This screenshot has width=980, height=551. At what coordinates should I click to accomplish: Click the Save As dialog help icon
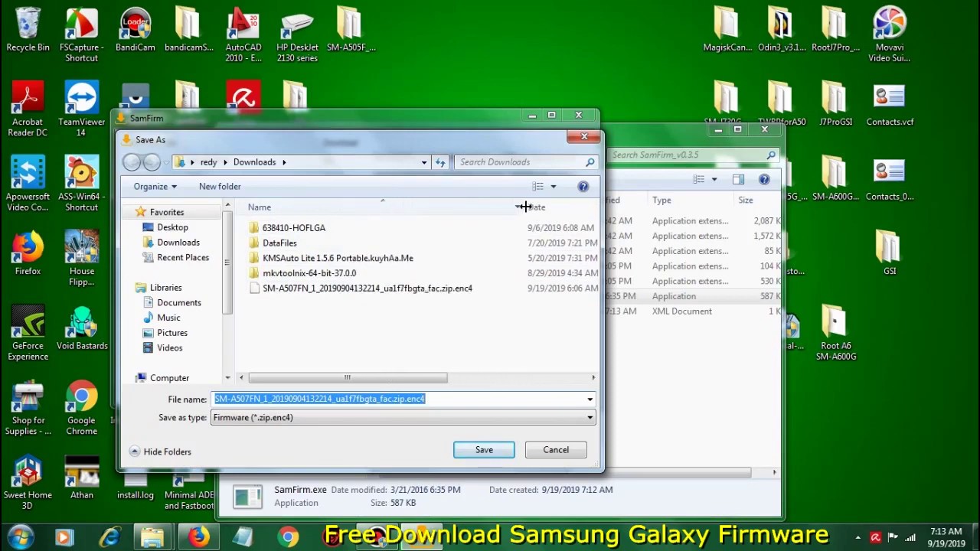coord(583,186)
